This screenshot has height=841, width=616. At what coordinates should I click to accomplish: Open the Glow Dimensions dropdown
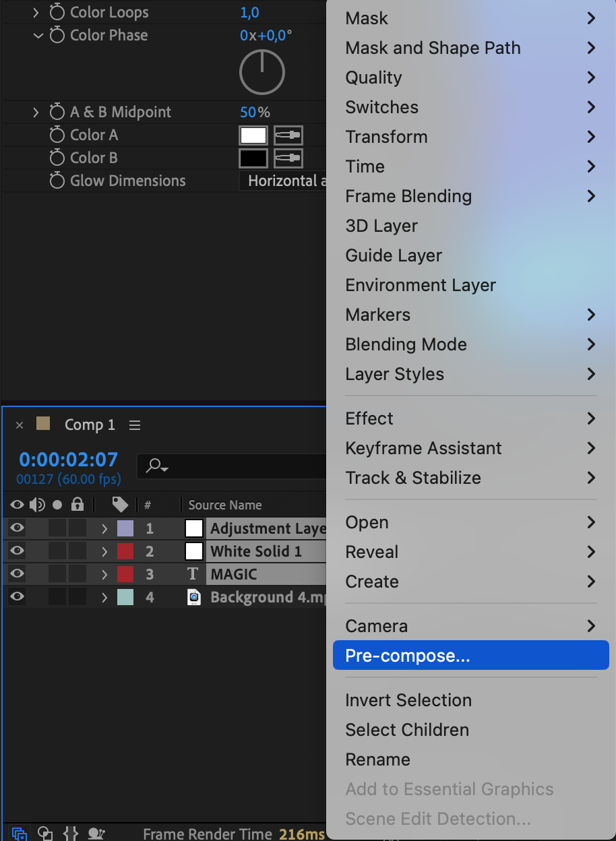point(282,181)
